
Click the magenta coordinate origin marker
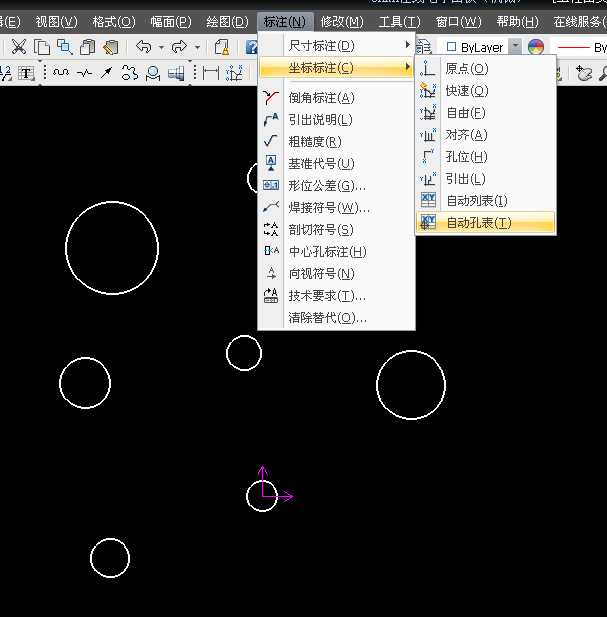tap(263, 494)
